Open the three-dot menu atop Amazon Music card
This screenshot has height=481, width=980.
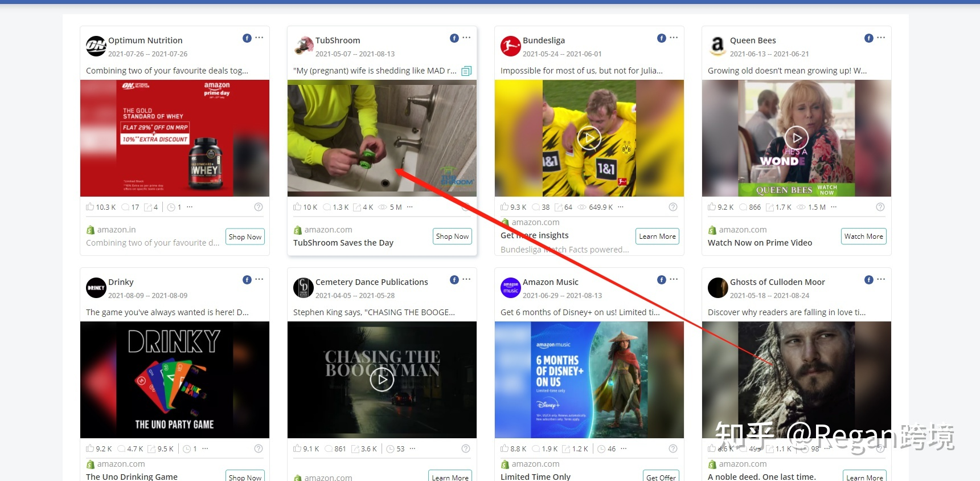click(x=674, y=279)
